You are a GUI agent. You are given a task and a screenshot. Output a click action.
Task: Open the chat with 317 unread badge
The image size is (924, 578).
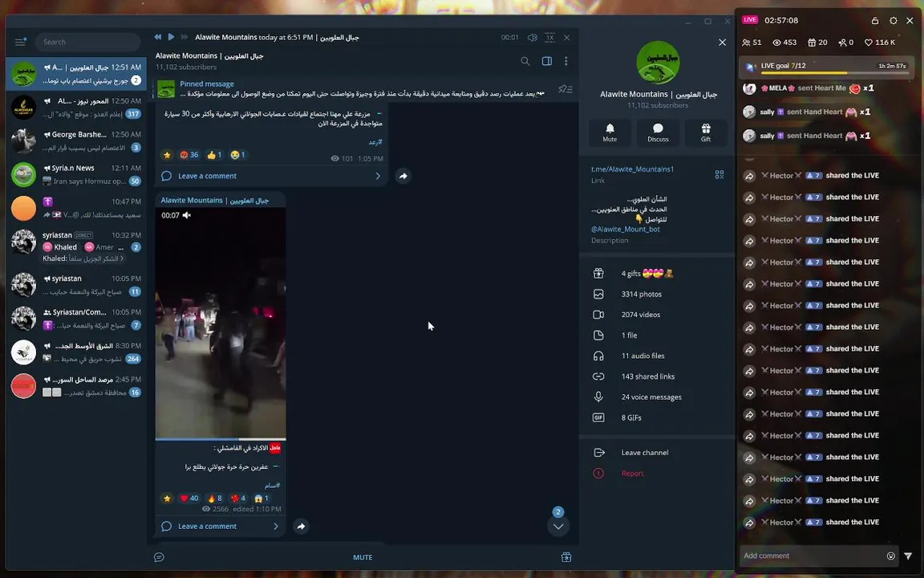76,108
